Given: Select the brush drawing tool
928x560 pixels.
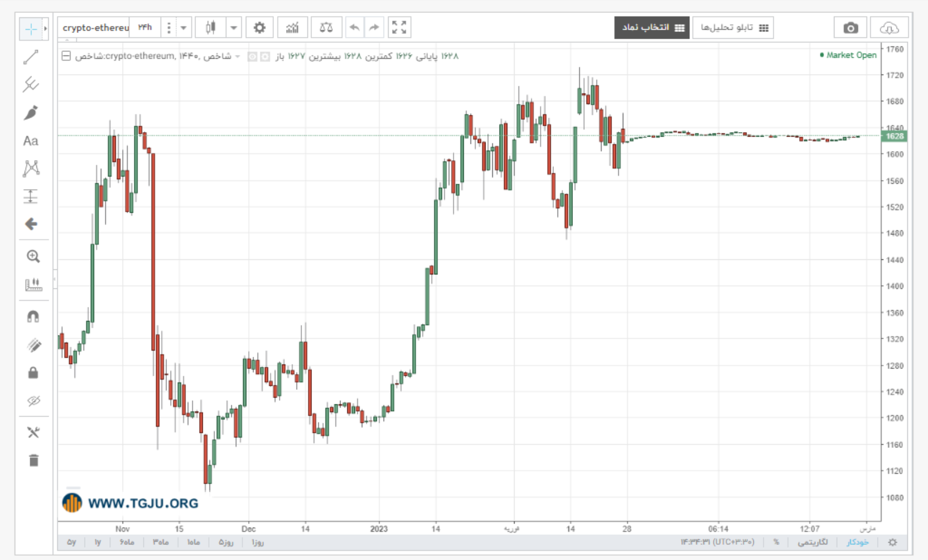Looking at the screenshot, I should coord(31,113).
